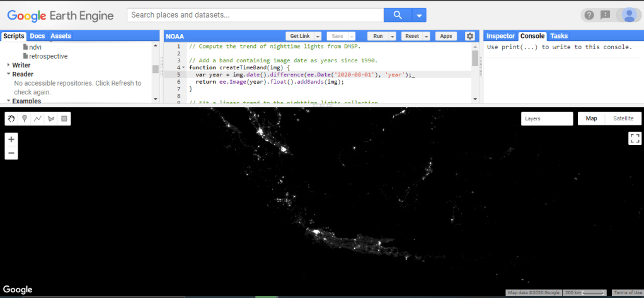Switch to the Docs tab
The image size is (644, 298).
[37, 36]
